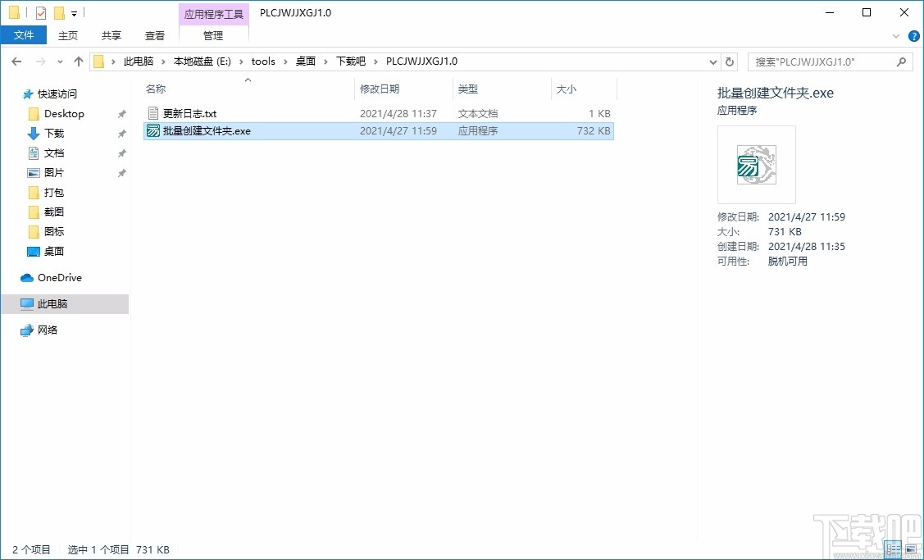Image resolution: width=924 pixels, height=560 pixels.
Task: Switch to the 查看 ribbon tab
Action: click(x=155, y=35)
